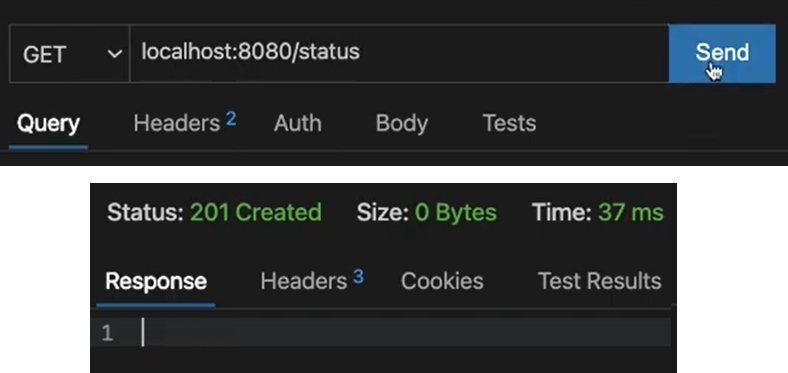788x373 pixels.
Task: Open the GET method dropdown
Action: coord(69,53)
